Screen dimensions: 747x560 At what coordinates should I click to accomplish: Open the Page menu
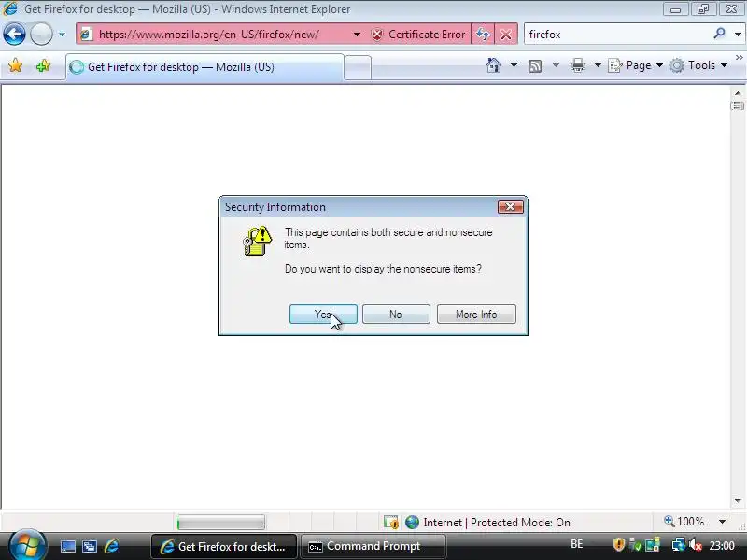(x=636, y=65)
